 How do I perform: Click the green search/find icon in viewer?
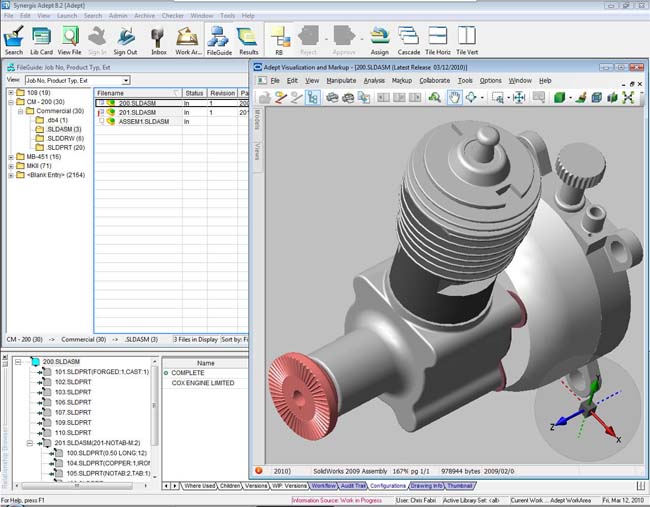(434, 98)
